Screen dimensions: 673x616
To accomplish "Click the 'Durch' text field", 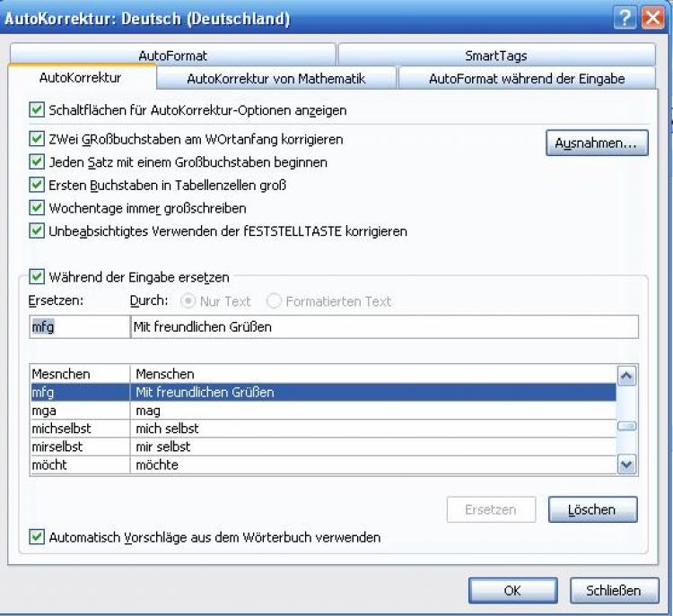I will click(384, 327).
